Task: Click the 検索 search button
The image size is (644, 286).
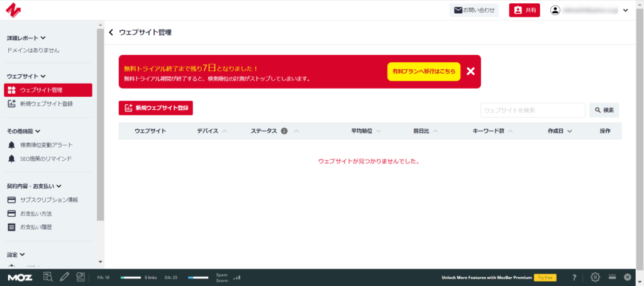Action: [604, 110]
